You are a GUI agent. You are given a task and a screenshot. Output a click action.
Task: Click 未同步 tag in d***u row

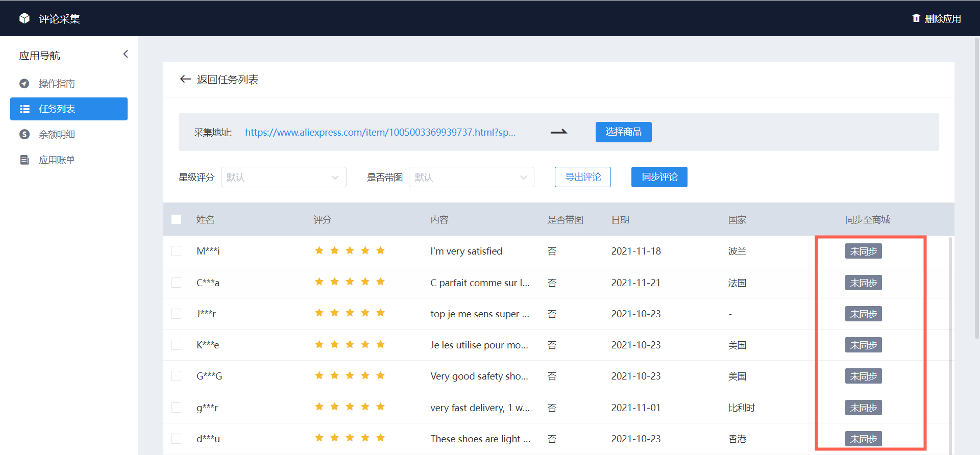pyautogui.click(x=863, y=439)
